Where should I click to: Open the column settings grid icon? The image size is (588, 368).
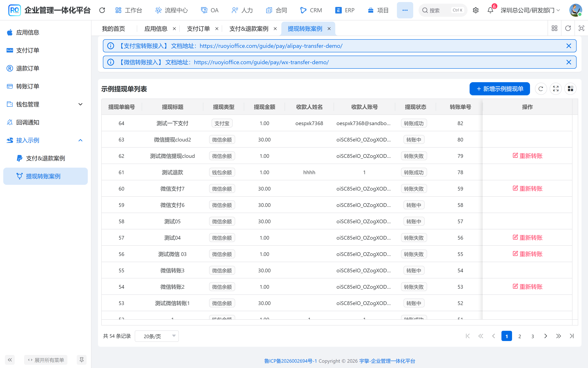coord(570,89)
